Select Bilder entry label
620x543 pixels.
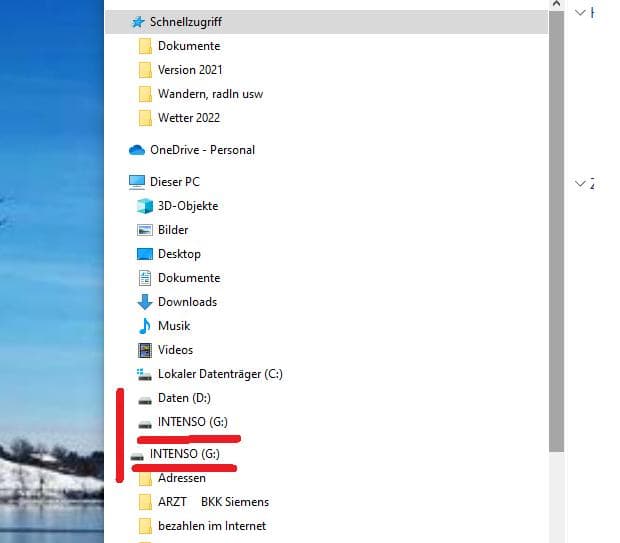point(173,230)
